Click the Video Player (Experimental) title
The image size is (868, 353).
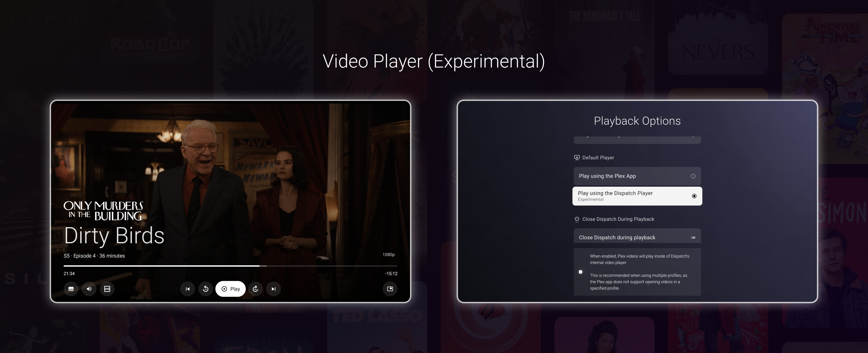pyautogui.click(x=434, y=61)
